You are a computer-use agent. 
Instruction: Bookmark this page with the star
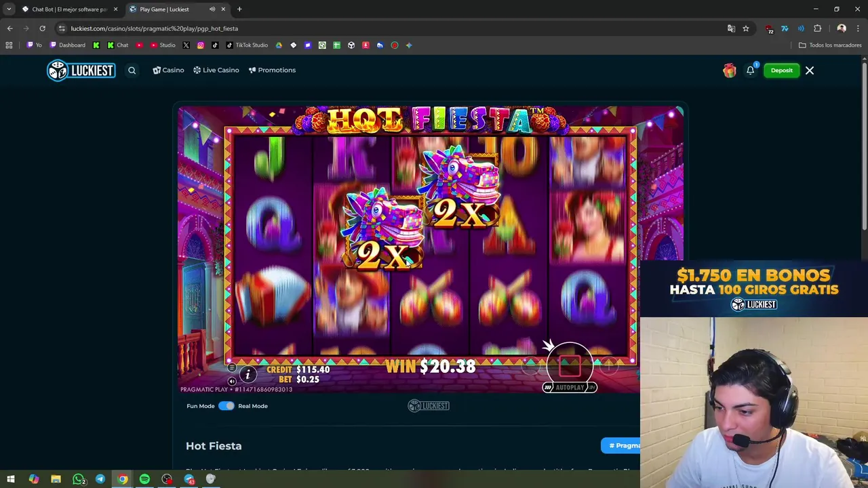(x=746, y=28)
